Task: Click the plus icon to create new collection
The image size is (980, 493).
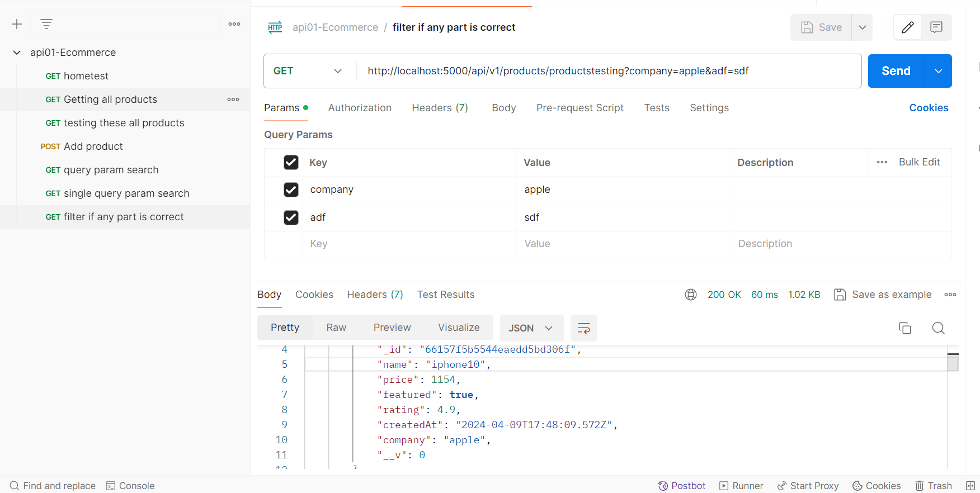Action: (17, 24)
